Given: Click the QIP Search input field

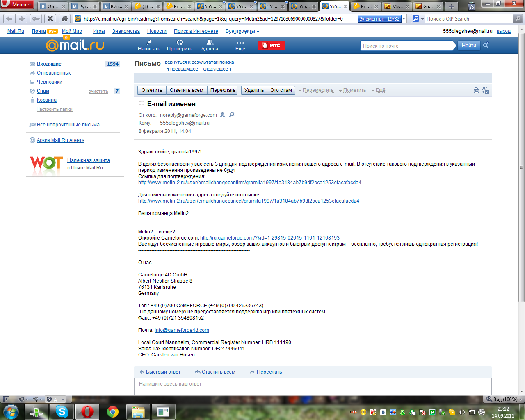Looking at the screenshot, I should point(469,18).
